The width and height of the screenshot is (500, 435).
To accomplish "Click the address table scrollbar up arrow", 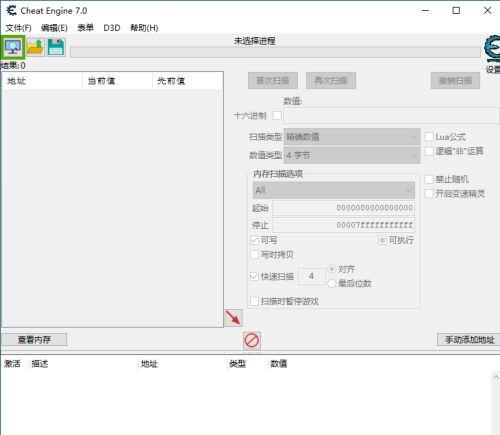I will point(496,377).
